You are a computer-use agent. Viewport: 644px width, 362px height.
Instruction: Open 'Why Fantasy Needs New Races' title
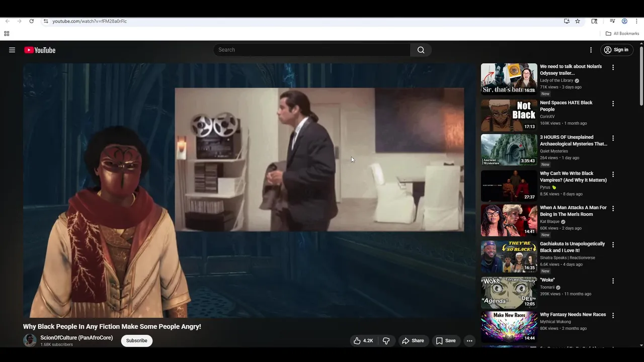coord(573,315)
